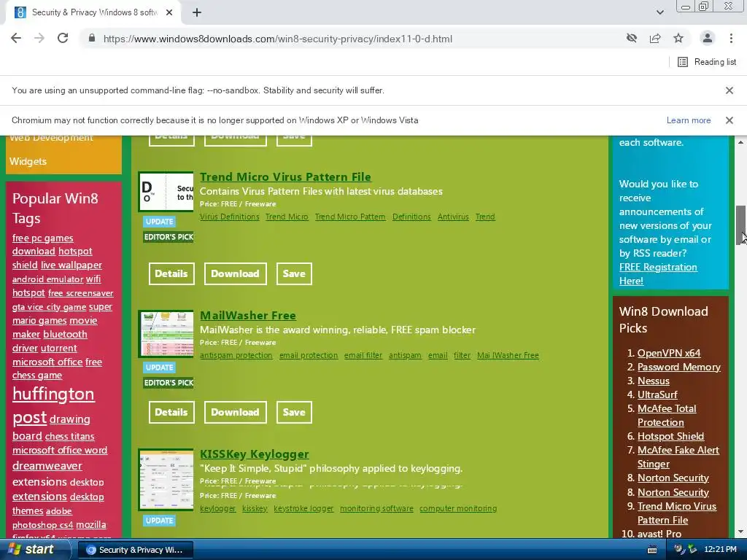The width and height of the screenshot is (747, 560).
Task: Reload the current page
Action: tap(63, 38)
